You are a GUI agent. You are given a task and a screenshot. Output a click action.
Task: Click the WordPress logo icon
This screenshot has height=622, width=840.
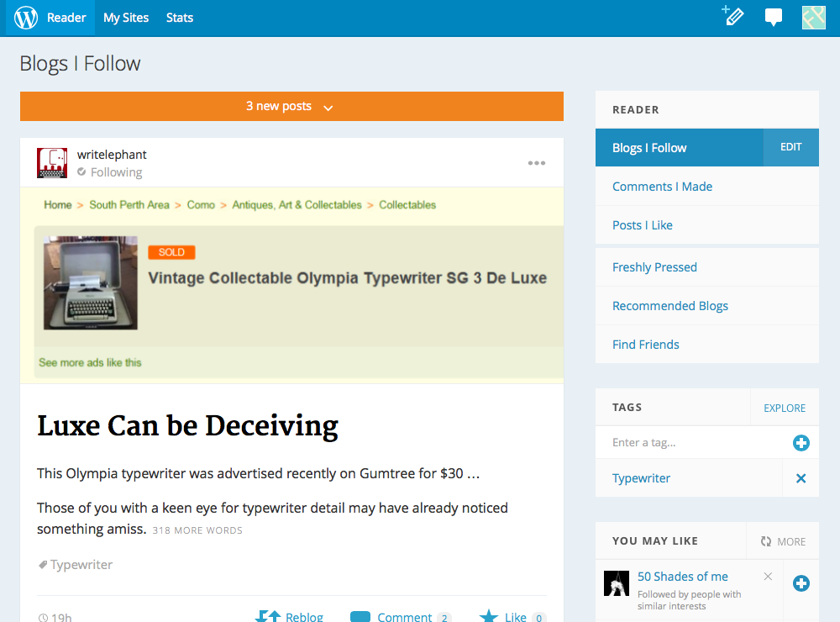click(26, 18)
